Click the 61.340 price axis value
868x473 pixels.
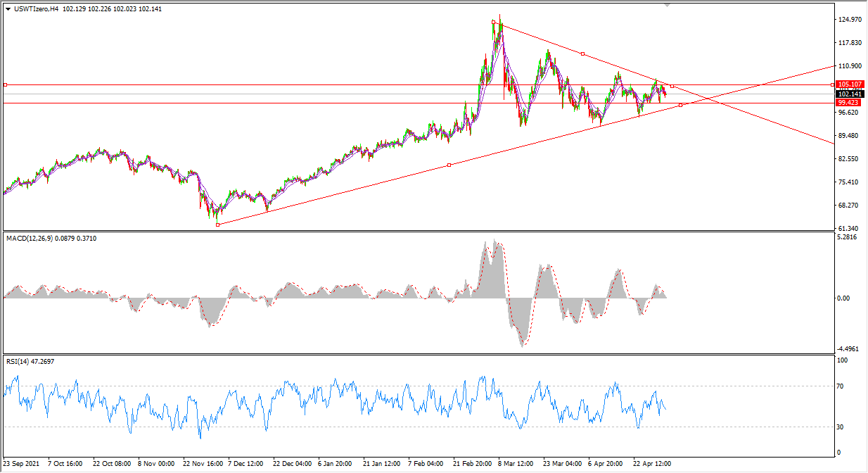point(848,229)
